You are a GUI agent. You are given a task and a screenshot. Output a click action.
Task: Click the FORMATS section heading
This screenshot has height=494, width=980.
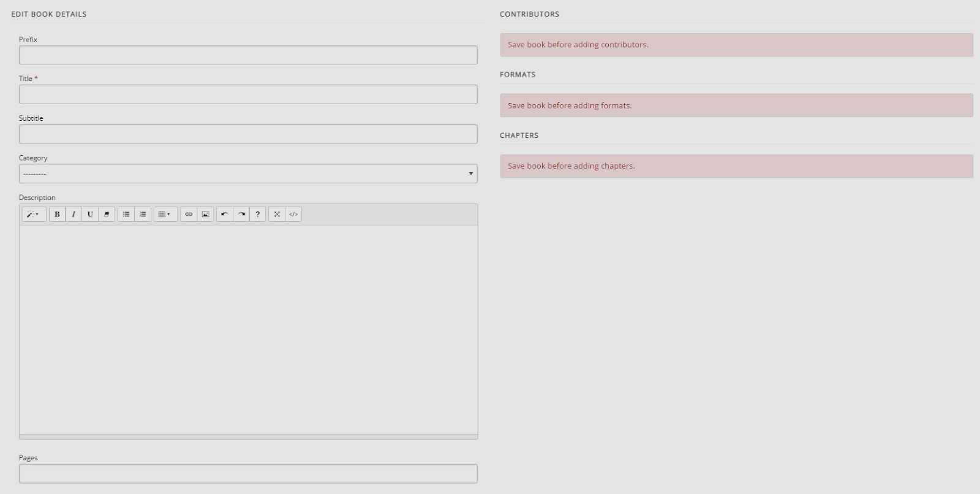[518, 75]
